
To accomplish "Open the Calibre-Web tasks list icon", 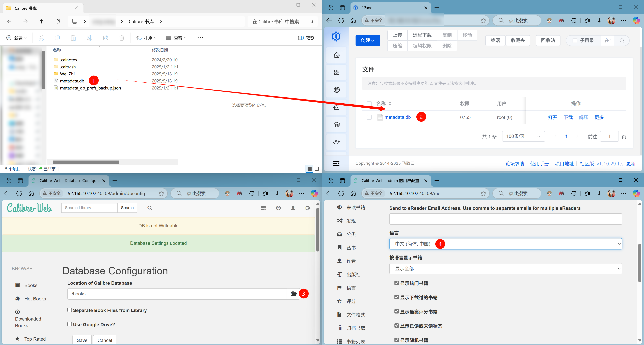I will click(263, 208).
